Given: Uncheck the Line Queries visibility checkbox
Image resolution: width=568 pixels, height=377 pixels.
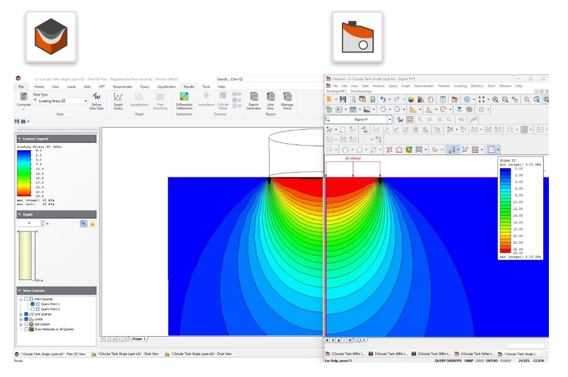Looking at the screenshot, I should (26, 314).
